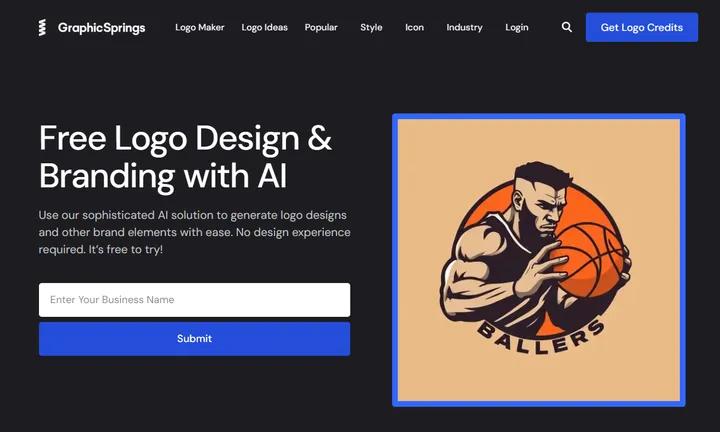
Task: Expand the Style navigation menu
Action: tap(371, 28)
